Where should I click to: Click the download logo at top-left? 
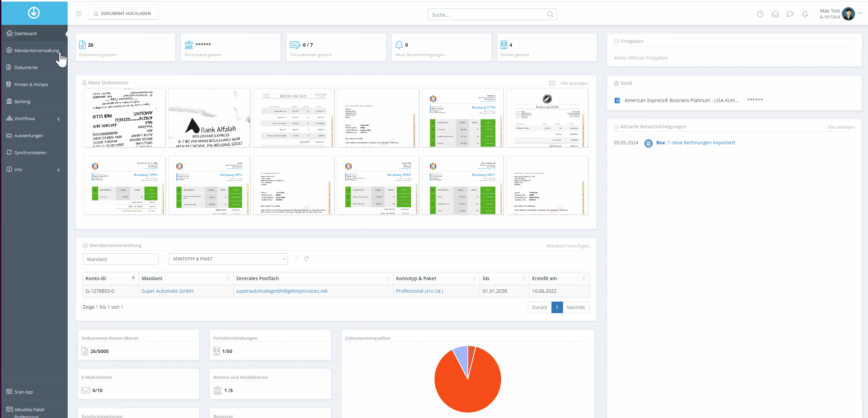(x=34, y=13)
